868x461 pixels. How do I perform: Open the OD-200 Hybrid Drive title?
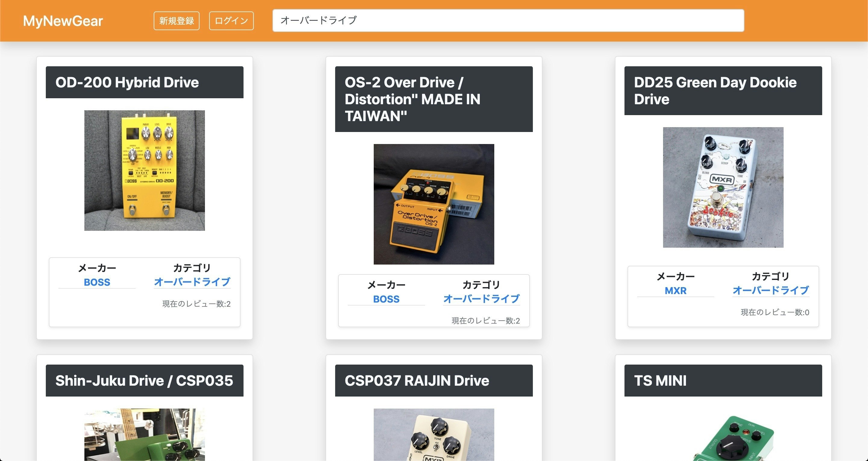click(127, 82)
